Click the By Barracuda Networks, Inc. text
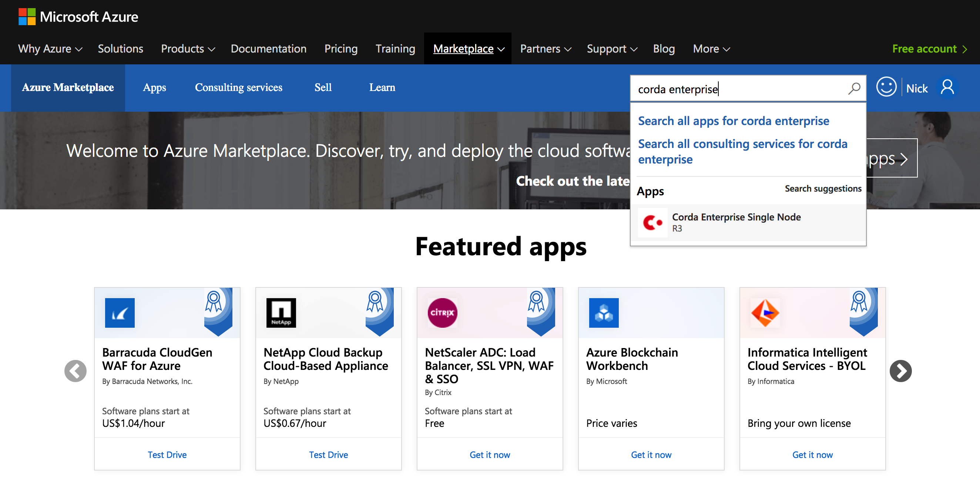The image size is (980, 489). [x=147, y=381]
